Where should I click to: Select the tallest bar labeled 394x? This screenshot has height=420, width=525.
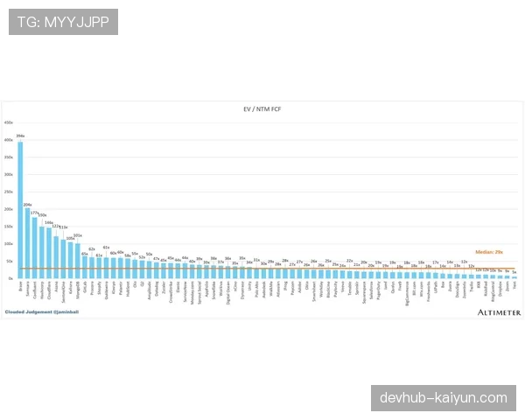[20, 210]
